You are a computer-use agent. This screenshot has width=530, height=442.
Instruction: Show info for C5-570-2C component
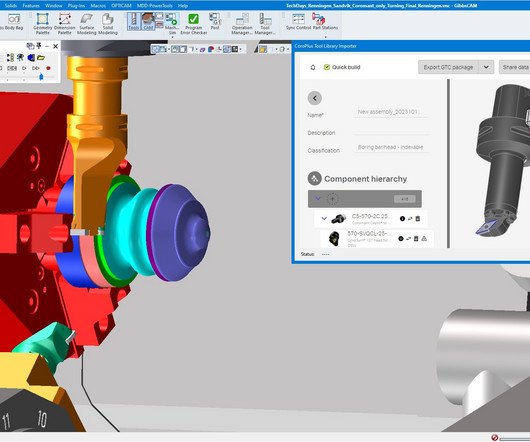402,219
